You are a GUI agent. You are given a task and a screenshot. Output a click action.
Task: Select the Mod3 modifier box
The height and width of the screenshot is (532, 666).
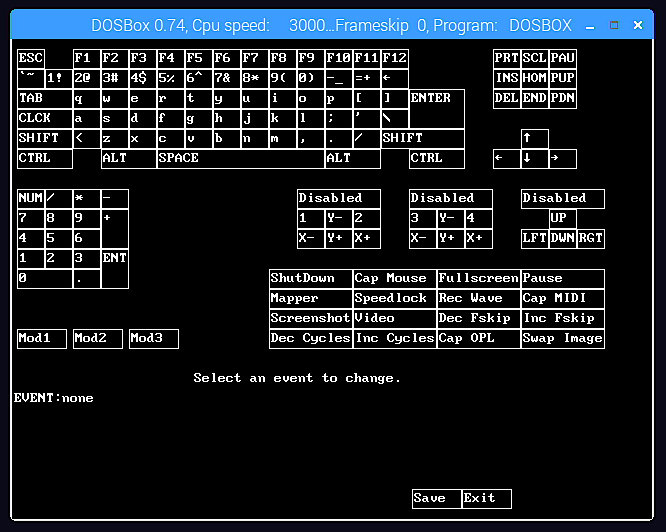click(154, 339)
